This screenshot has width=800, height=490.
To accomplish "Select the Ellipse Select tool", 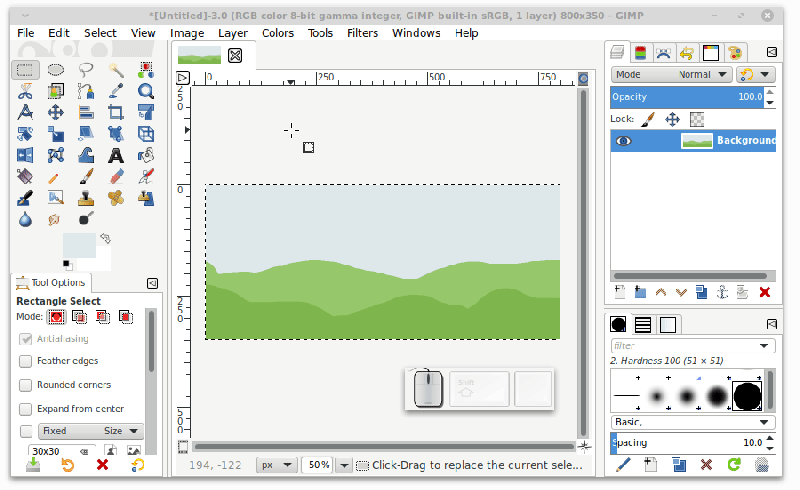I will [x=55, y=69].
